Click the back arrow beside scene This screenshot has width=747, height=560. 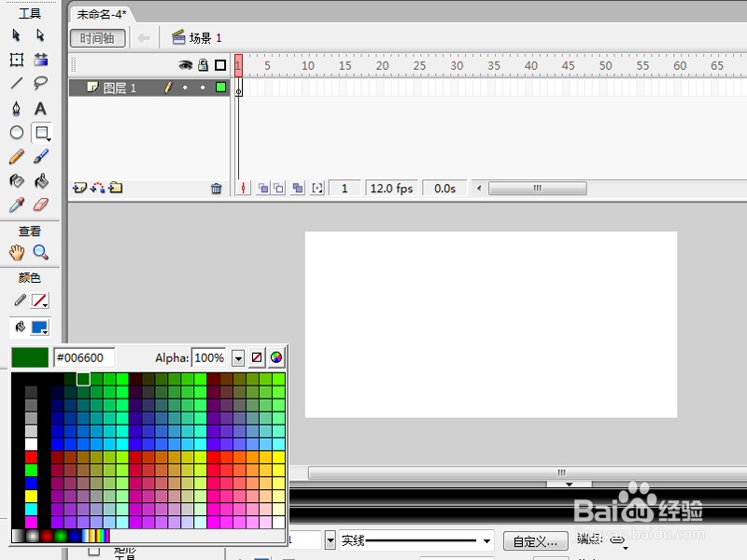tap(144, 38)
